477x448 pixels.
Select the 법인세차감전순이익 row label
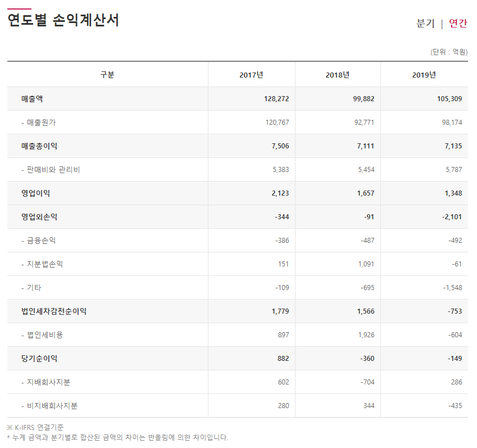click(x=54, y=311)
